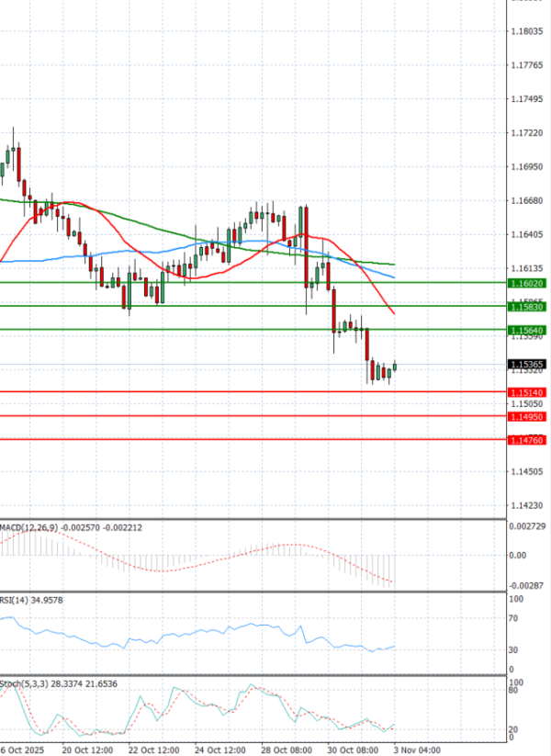Click the green 1.15830 resistance price label

[527, 307]
